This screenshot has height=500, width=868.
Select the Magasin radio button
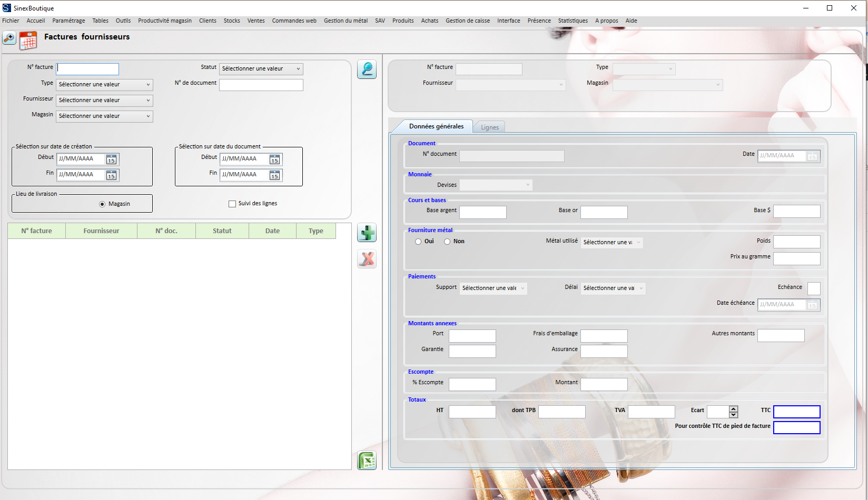pos(102,204)
